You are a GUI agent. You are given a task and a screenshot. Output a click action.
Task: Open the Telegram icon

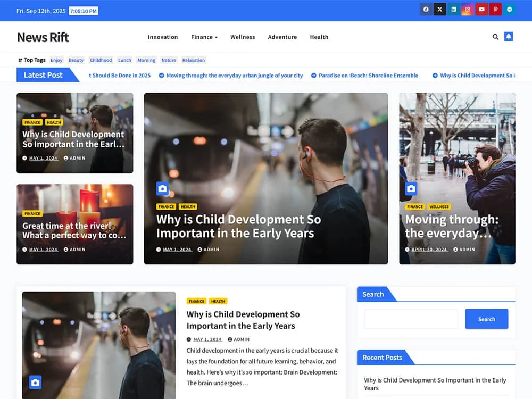[510, 9]
